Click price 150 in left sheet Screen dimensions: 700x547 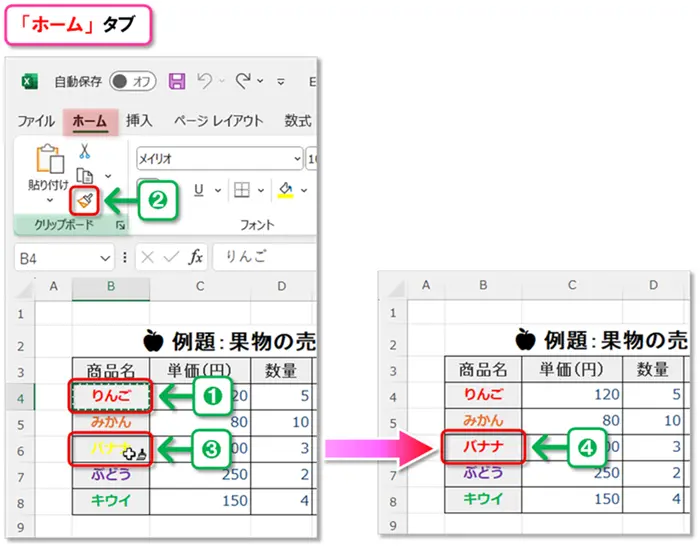tap(200, 501)
